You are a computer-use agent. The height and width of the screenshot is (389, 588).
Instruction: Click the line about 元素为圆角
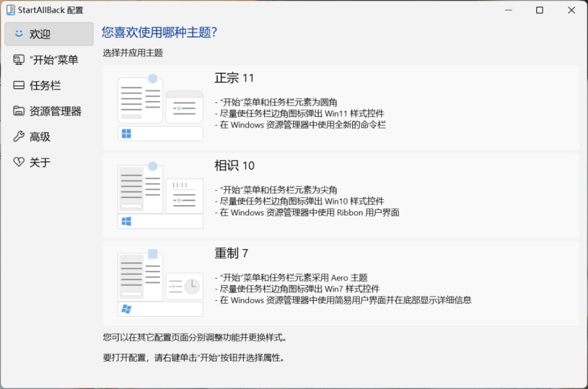coord(276,102)
